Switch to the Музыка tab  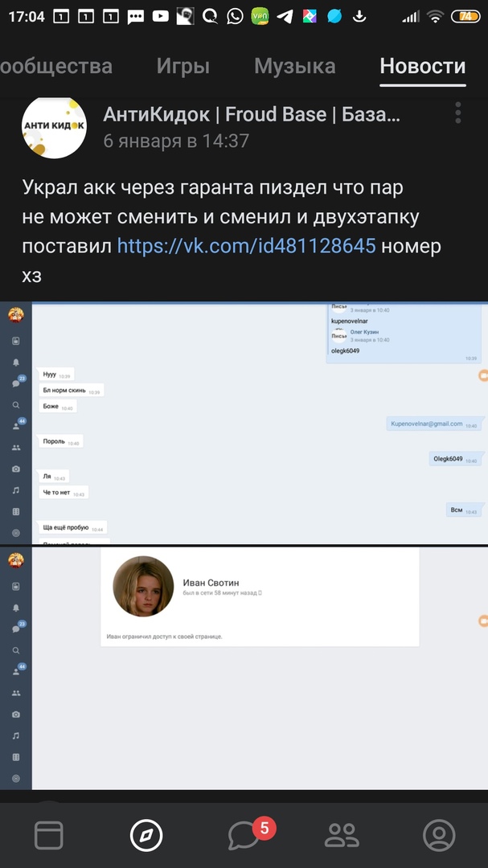[295, 67]
